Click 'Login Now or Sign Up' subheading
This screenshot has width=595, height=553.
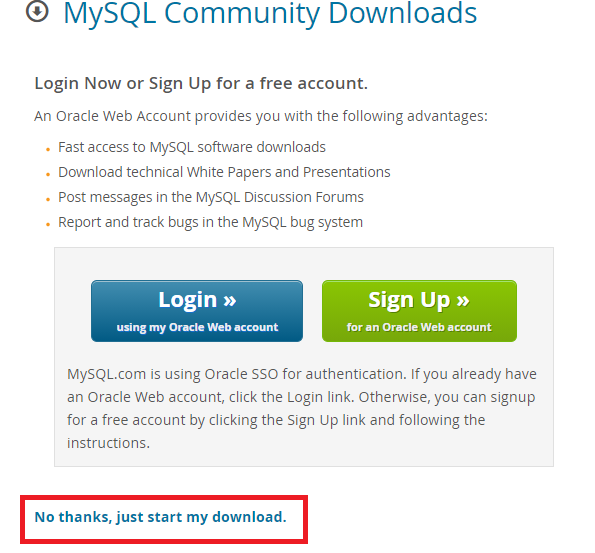click(x=201, y=83)
